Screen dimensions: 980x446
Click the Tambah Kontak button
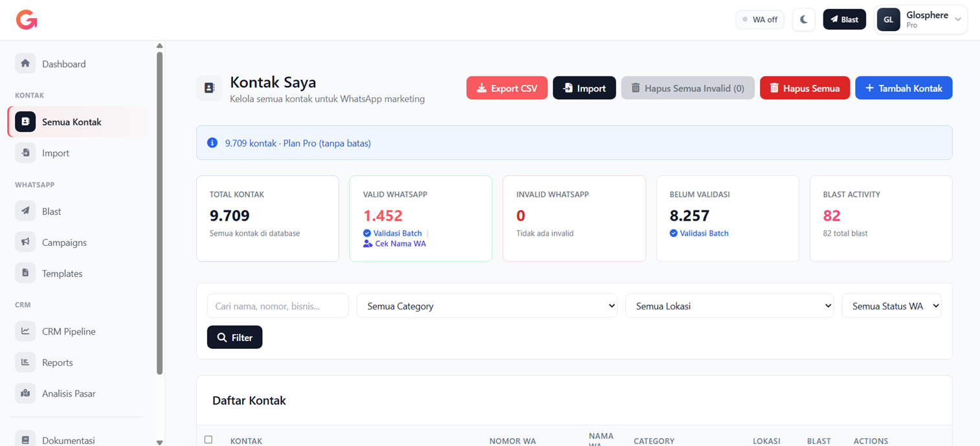click(904, 88)
